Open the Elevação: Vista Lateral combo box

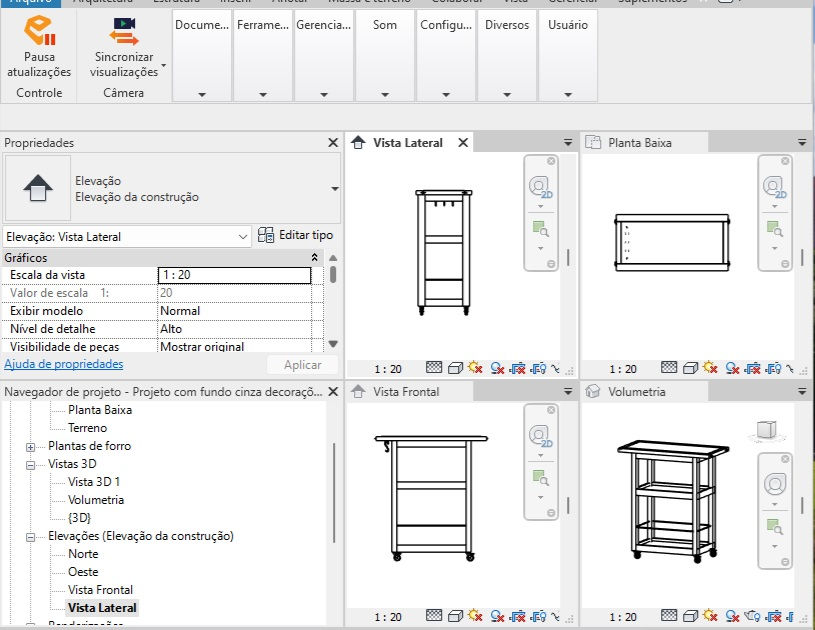point(127,237)
